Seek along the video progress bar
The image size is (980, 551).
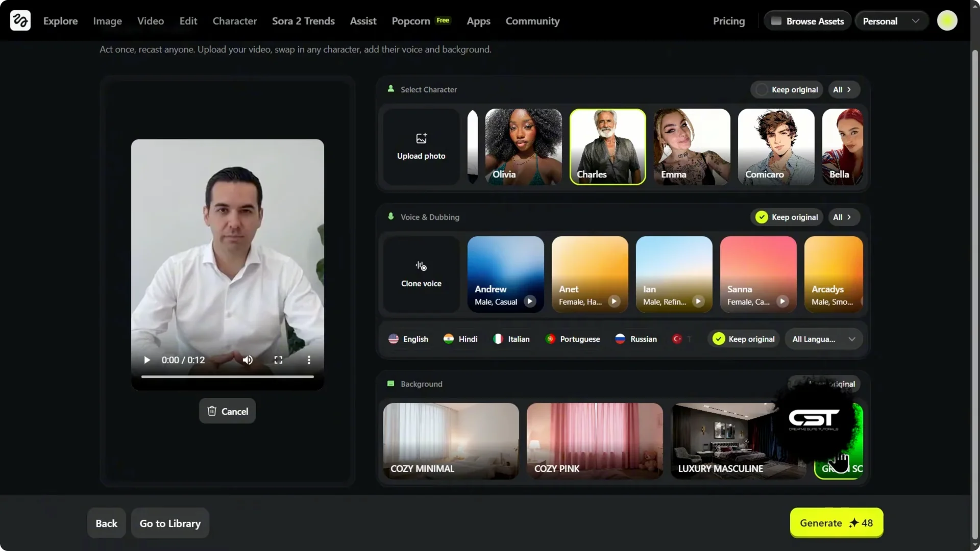pos(227,377)
